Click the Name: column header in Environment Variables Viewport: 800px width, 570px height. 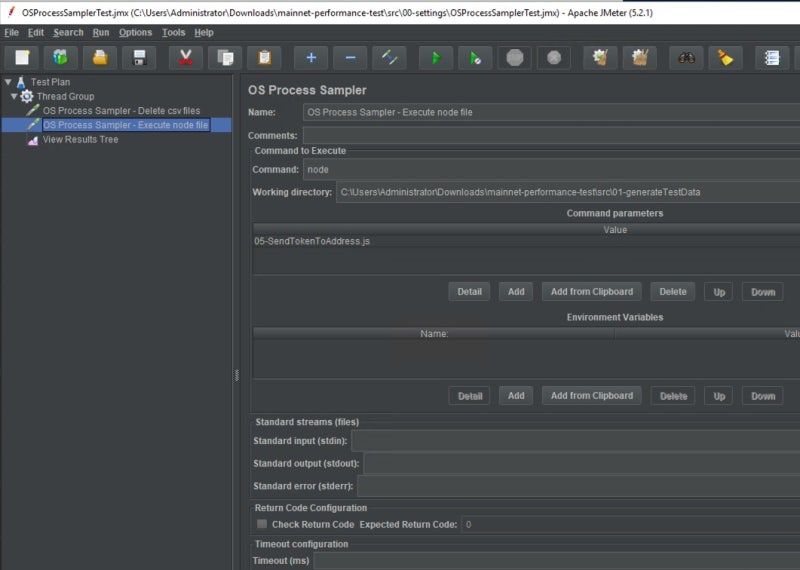coord(434,334)
